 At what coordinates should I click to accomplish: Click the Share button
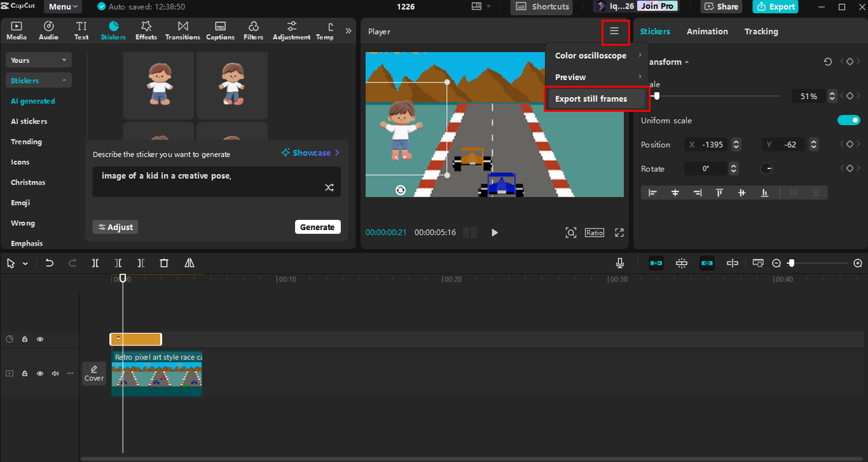coord(722,7)
